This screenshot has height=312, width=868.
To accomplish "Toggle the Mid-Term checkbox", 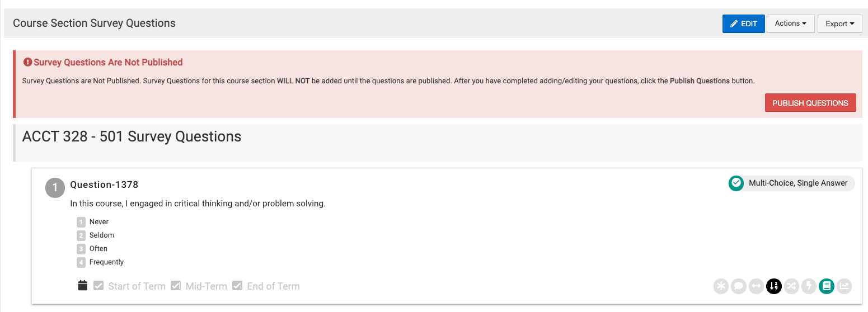I will 176,286.
